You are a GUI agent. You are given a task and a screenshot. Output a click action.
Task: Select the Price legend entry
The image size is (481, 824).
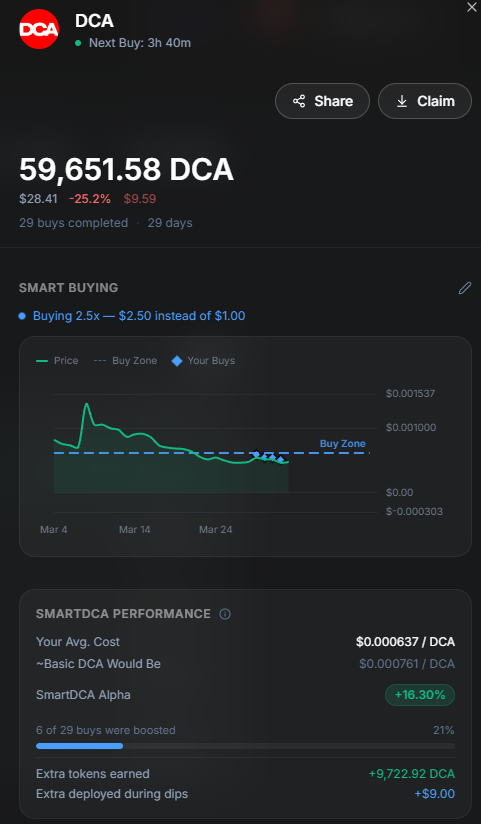point(57,360)
